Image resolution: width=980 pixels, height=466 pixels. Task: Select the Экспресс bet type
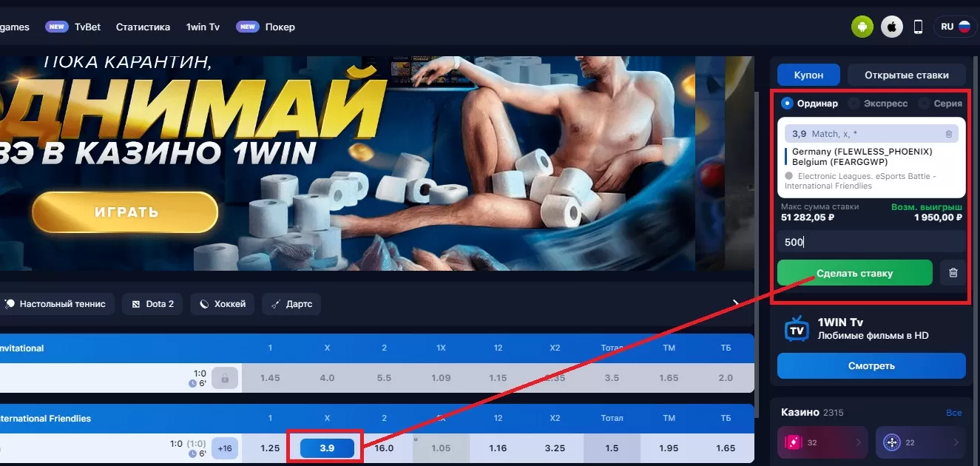878,104
